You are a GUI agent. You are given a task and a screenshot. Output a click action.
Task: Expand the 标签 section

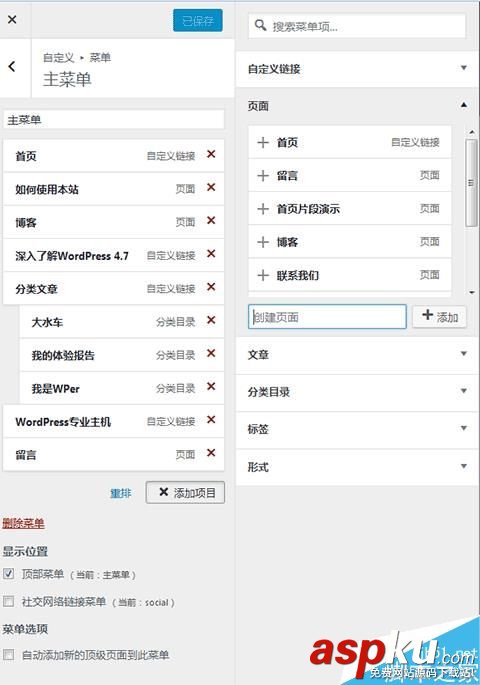pyautogui.click(x=357, y=429)
